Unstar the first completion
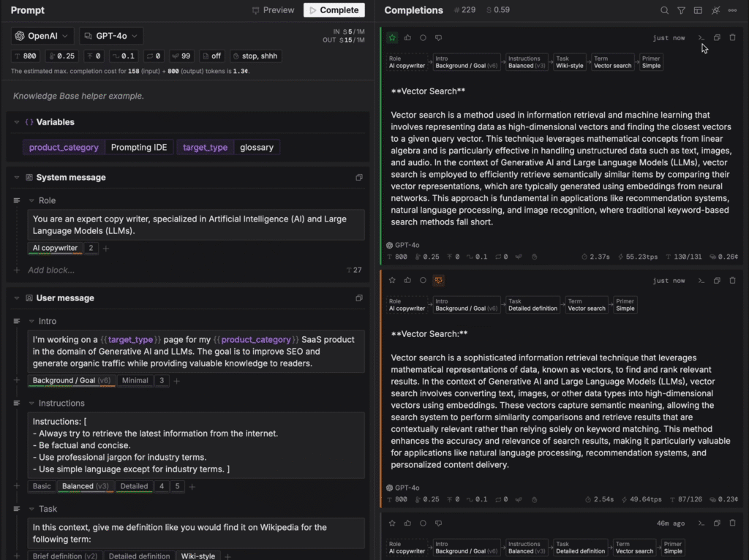The width and height of the screenshot is (749, 560). point(392,38)
